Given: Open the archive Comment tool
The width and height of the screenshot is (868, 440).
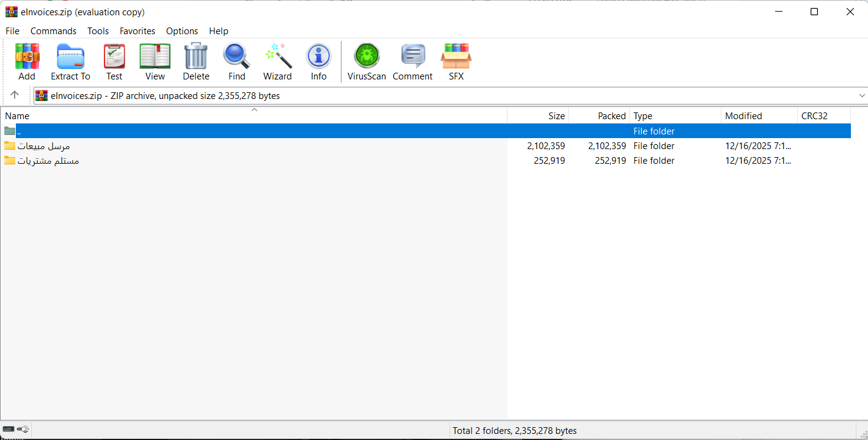Looking at the screenshot, I should (412, 62).
